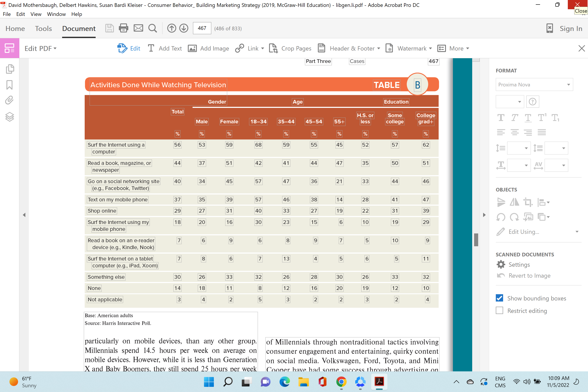Rotate object clockwise icon
Screen dimensions: 588x392
point(514,217)
